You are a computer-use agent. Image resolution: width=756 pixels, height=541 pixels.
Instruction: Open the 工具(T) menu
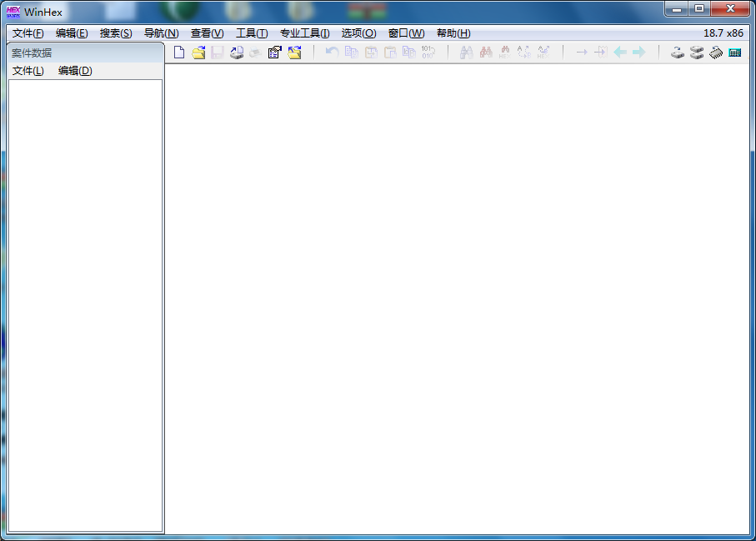252,33
